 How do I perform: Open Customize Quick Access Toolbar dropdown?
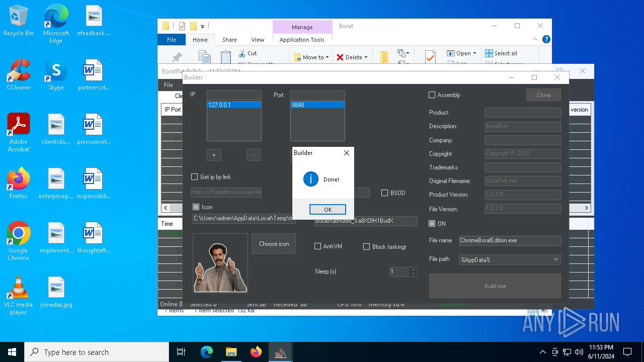click(x=202, y=26)
